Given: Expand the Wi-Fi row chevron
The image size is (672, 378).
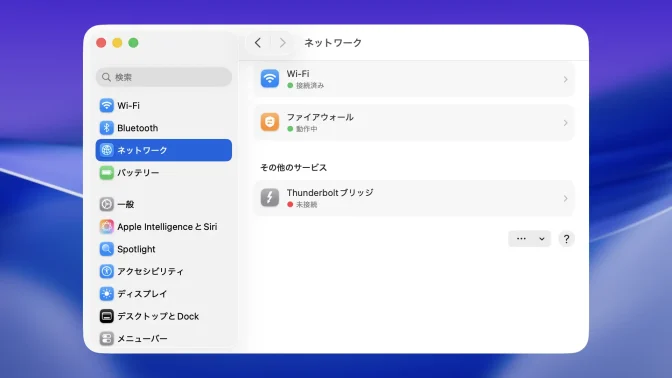Looking at the screenshot, I should coord(565,79).
